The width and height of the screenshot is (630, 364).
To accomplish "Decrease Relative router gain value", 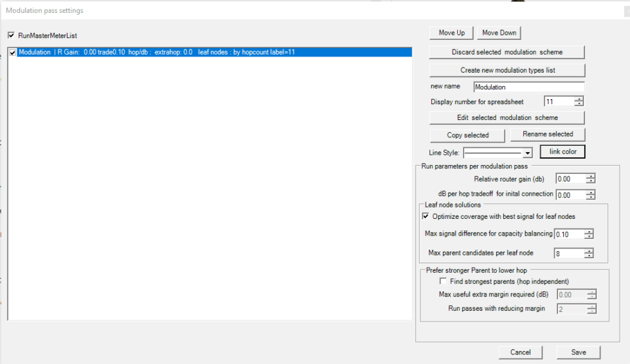I will (591, 182).
